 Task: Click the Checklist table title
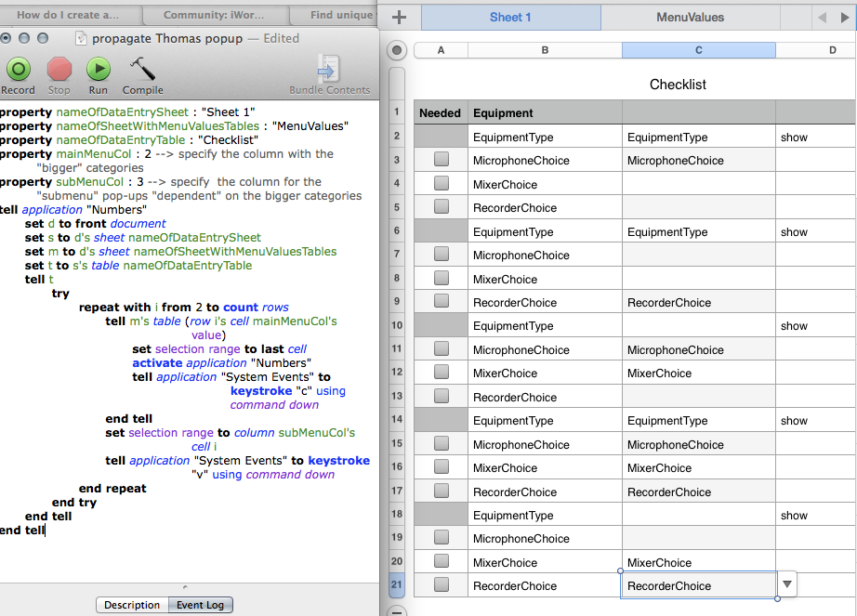(x=678, y=85)
